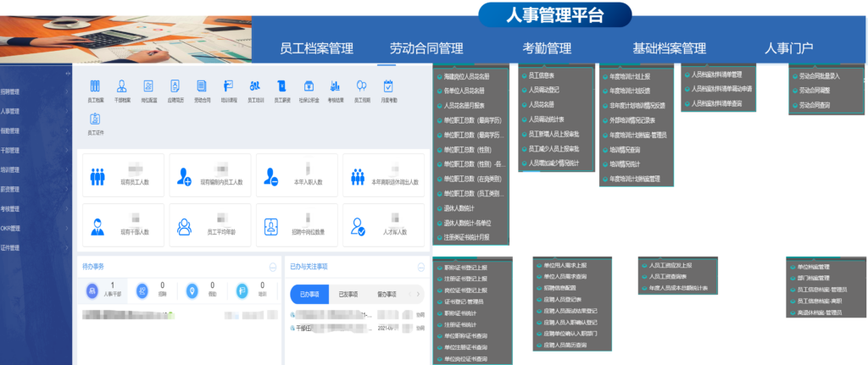Image resolution: width=868 pixels, height=365 pixels.
Task: Open the 员工证件 badge icon
Action: pyautogui.click(x=94, y=119)
